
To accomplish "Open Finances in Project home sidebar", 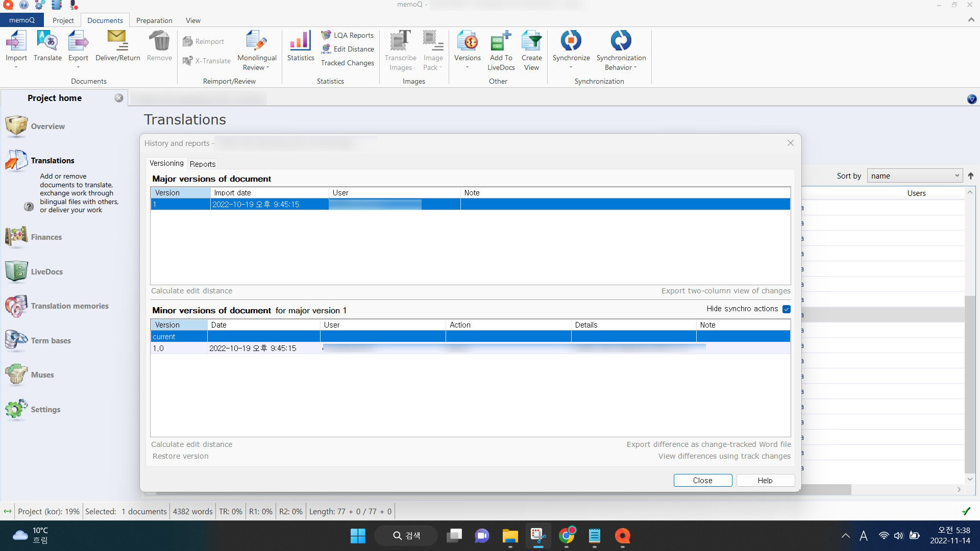I will (34, 237).
